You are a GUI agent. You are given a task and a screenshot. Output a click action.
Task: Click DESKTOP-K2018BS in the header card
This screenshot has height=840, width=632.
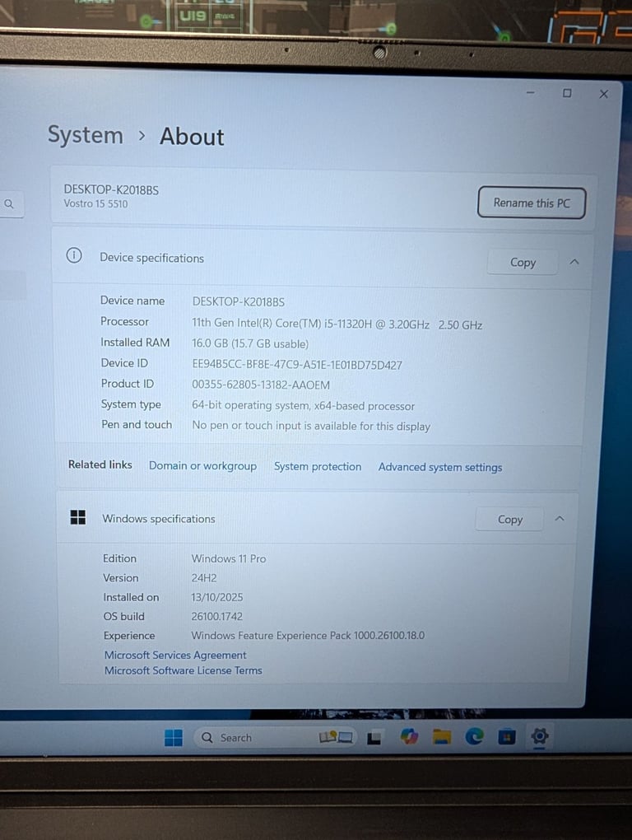[111, 189]
